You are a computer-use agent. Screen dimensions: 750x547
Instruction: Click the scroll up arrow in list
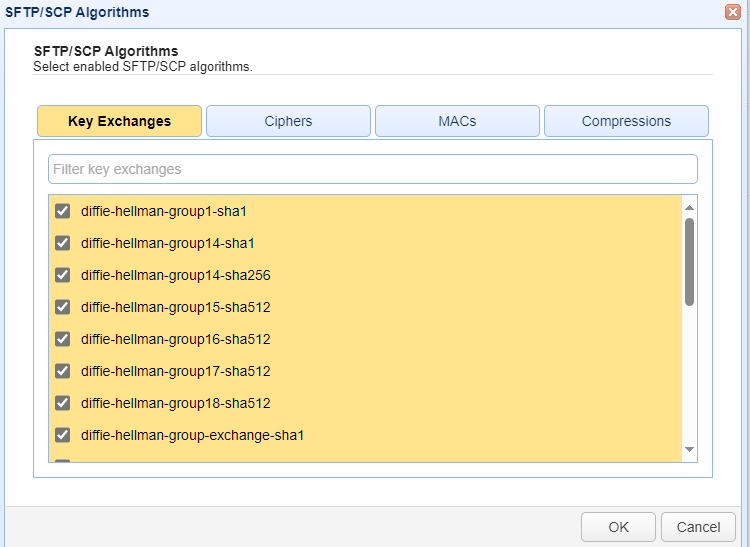click(x=689, y=206)
